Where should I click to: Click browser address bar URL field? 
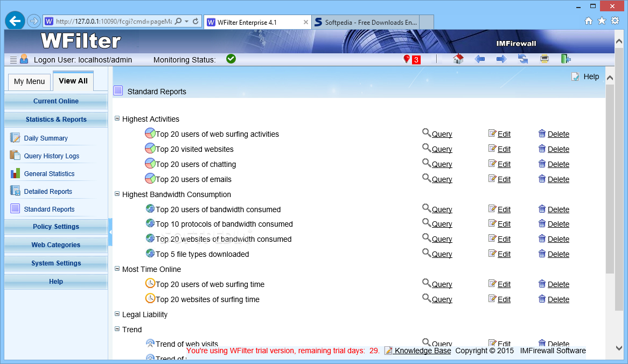coord(114,21)
